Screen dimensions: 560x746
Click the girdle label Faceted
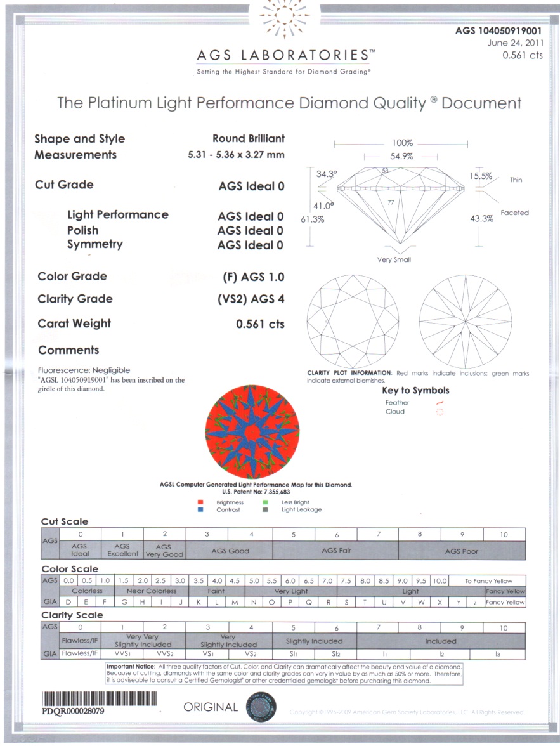(x=514, y=213)
